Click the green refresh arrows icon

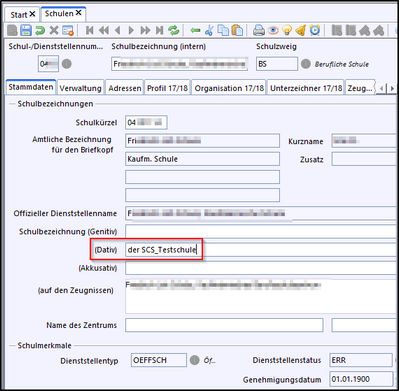tap(174, 31)
